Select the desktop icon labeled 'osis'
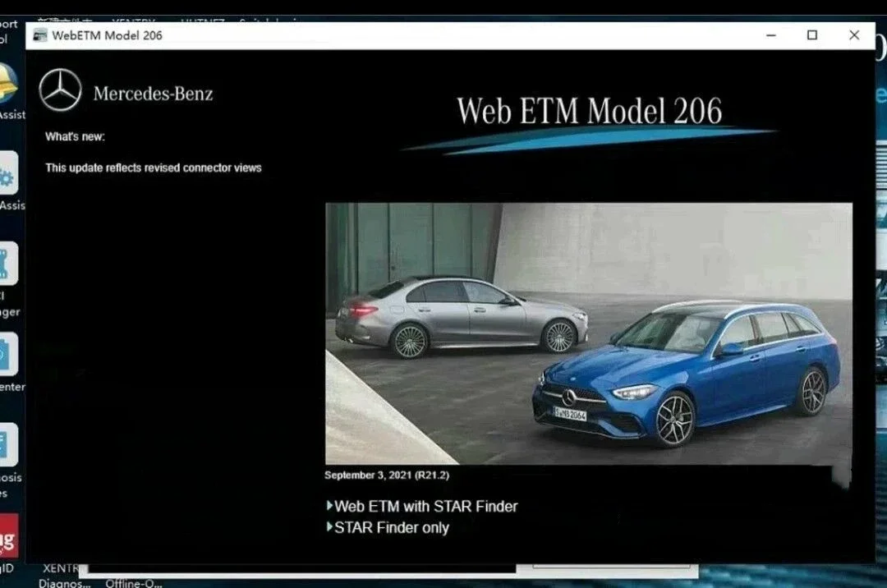 pyautogui.click(x=8, y=444)
